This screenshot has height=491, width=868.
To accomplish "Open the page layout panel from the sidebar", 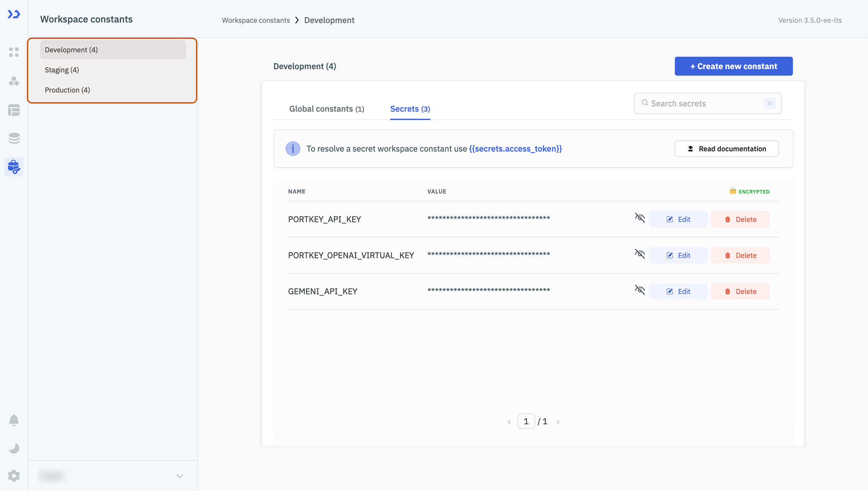I will click(14, 110).
